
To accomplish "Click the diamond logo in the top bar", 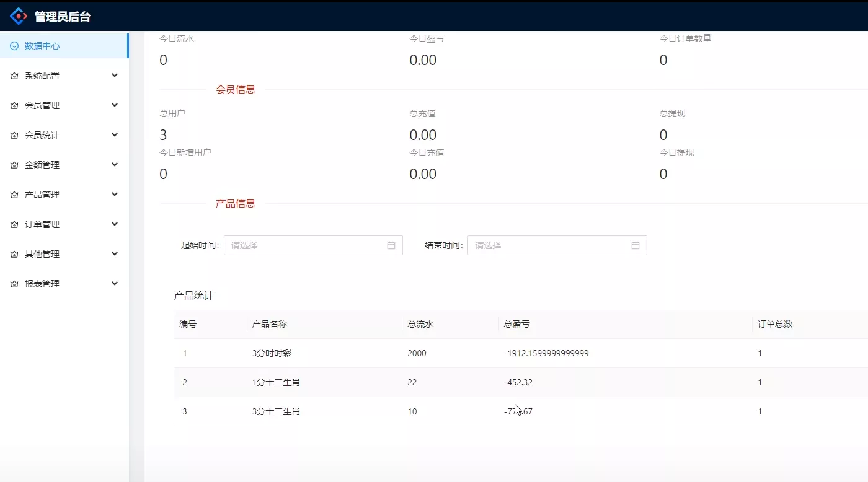I will [19, 15].
